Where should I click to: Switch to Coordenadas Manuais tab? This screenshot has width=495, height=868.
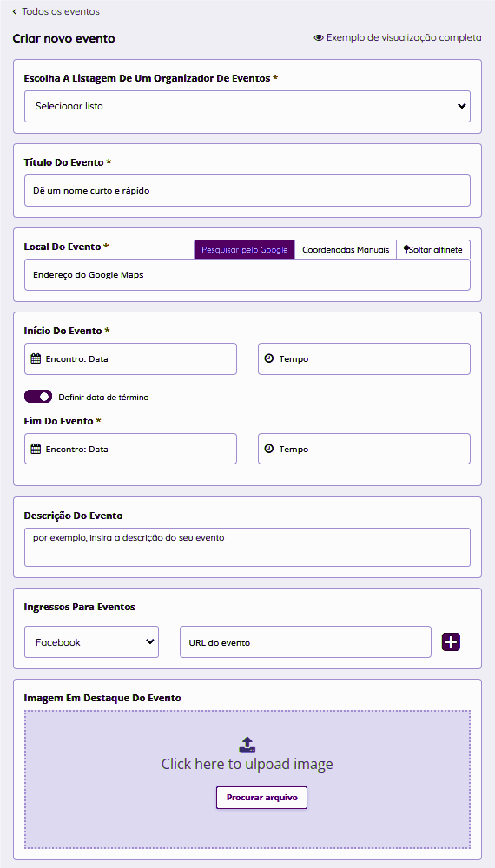click(346, 250)
